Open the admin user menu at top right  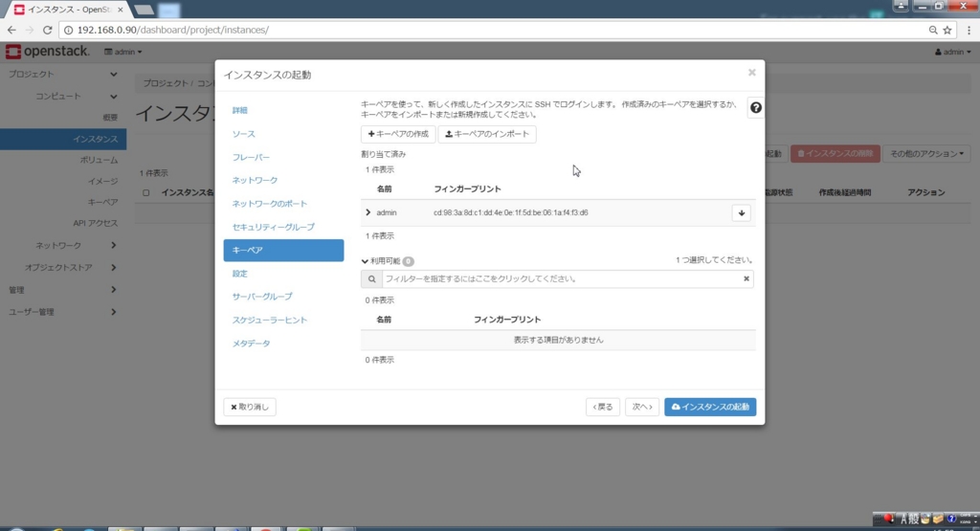click(952, 52)
